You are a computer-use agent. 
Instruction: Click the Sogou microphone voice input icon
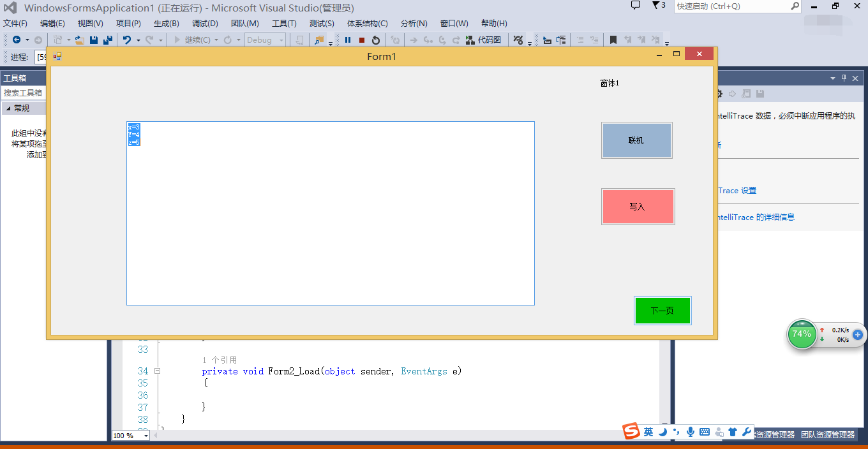pos(691,432)
